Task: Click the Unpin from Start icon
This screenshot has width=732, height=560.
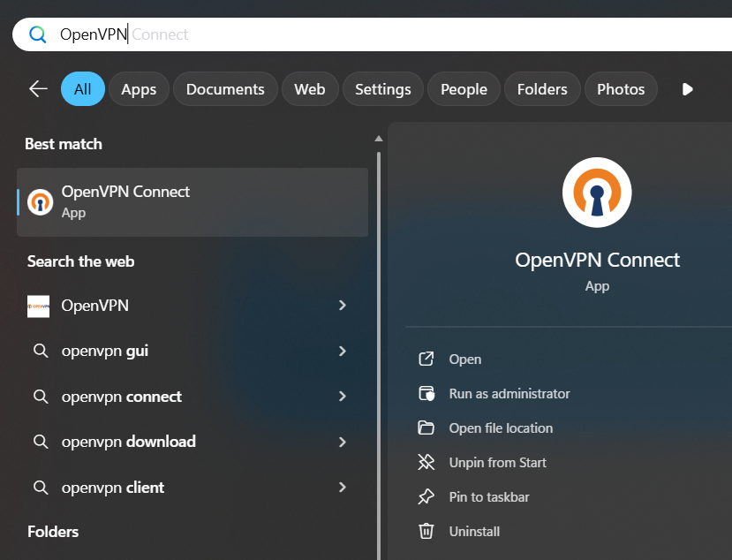Action: pos(426,462)
